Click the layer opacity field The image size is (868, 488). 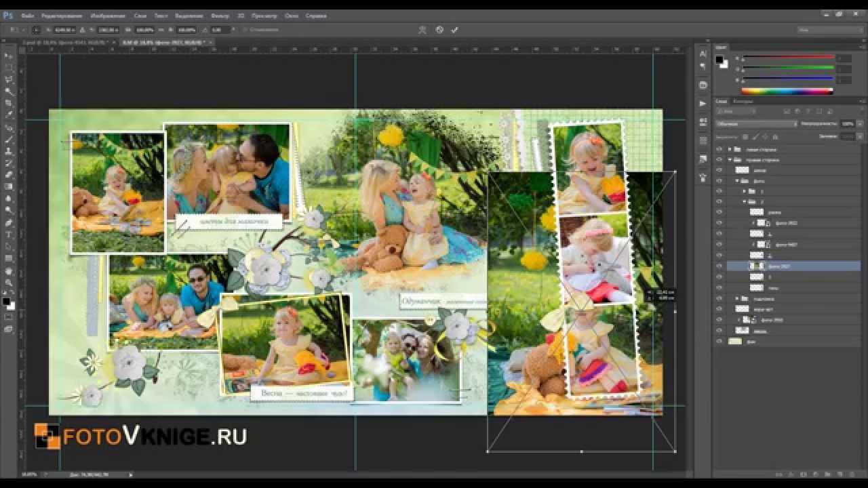pyautogui.click(x=848, y=124)
